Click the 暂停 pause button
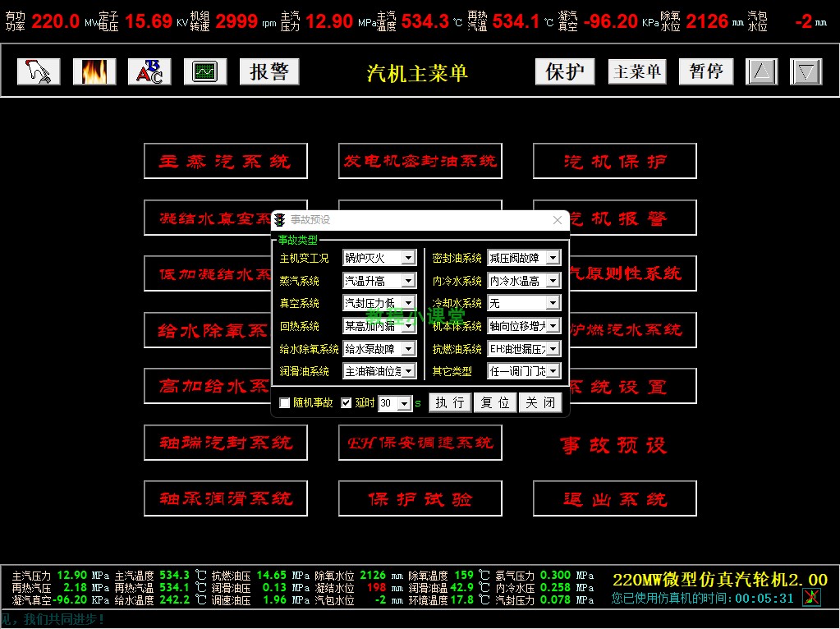Screen dimensions: 840x629 click(x=706, y=71)
